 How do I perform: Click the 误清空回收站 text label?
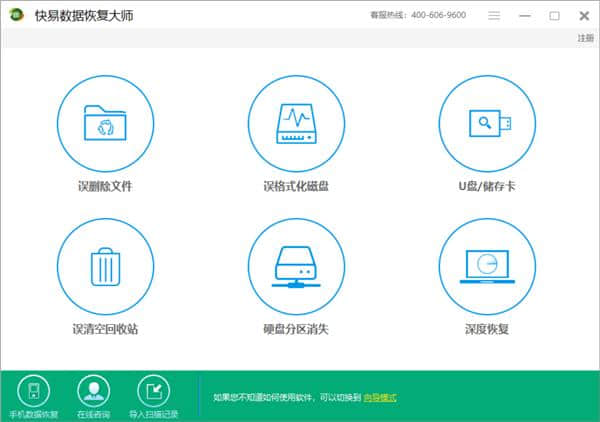[104, 329]
